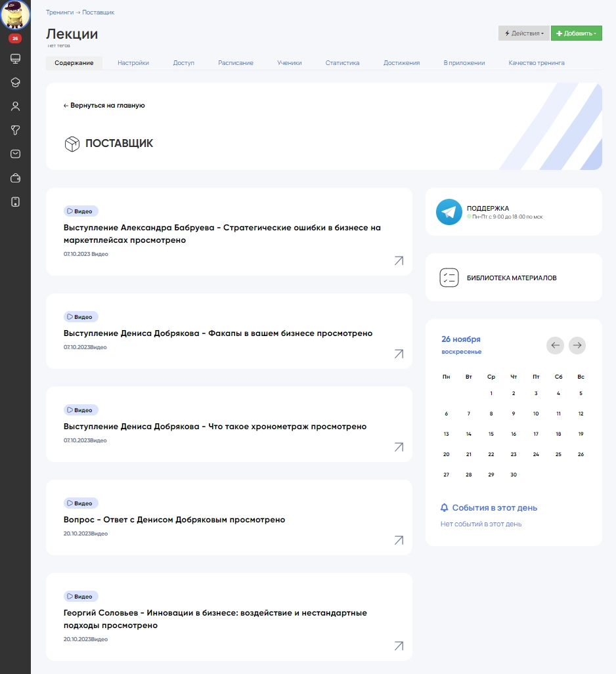The width and height of the screenshot is (616, 674).
Task: Open the users person icon in sidebar
Action: click(16, 106)
